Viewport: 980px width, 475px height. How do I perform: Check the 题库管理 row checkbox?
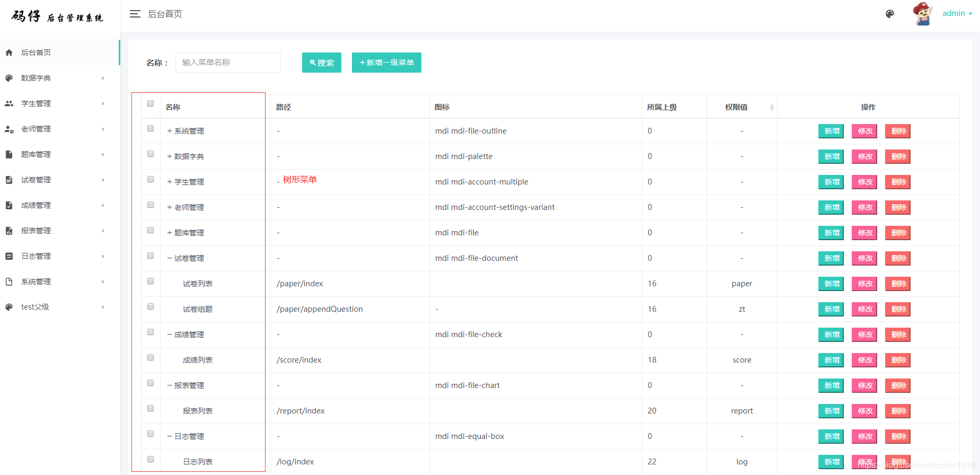(x=151, y=230)
